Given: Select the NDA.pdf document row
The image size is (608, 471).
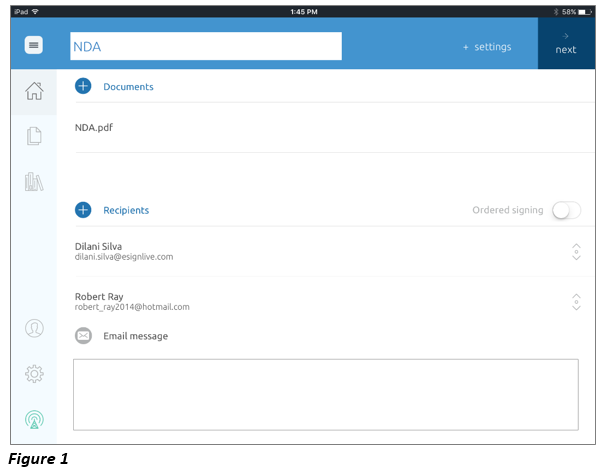Looking at the screenshot, I should pos(334,128).
